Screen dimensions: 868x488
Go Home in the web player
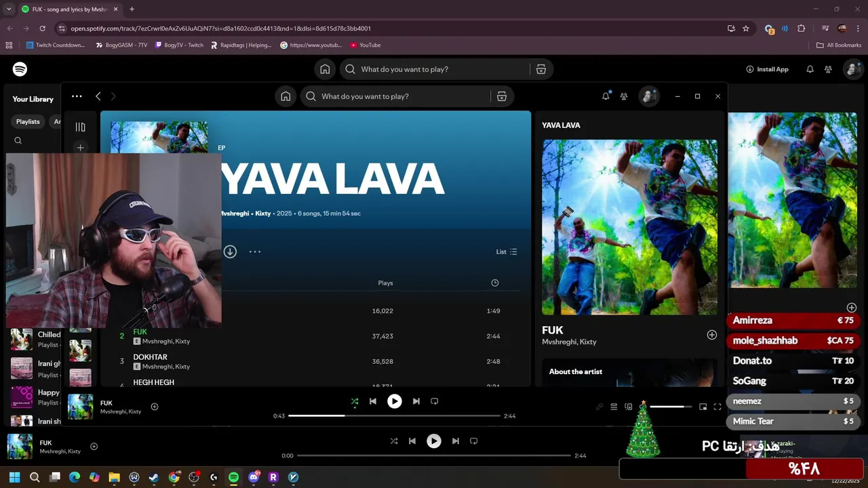[x=325, y=69]
